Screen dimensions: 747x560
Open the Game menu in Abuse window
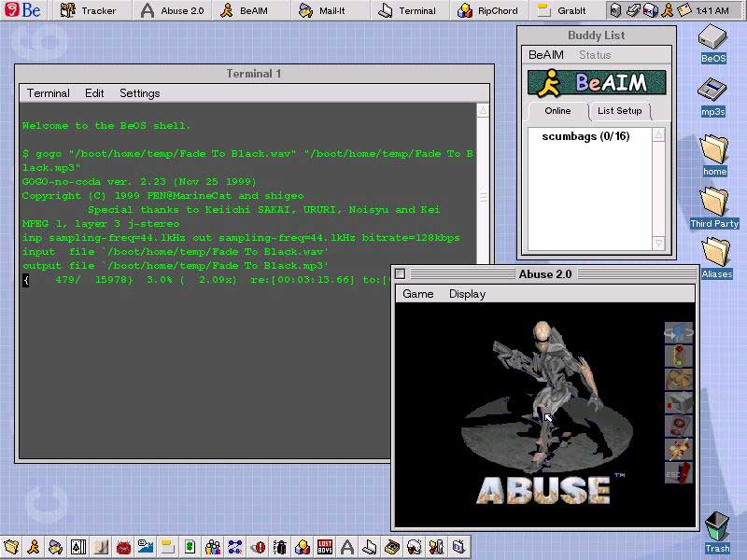[417, 294]
